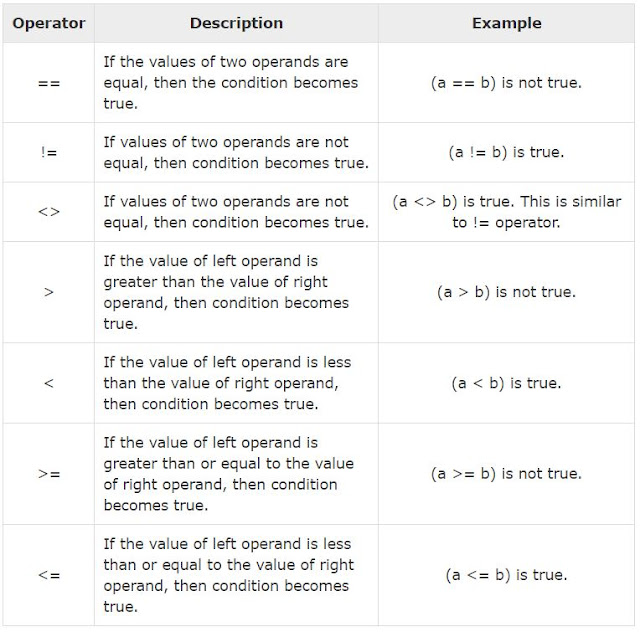Select the == operator cell
Screen dimensions: 640x632
point(49,83)
